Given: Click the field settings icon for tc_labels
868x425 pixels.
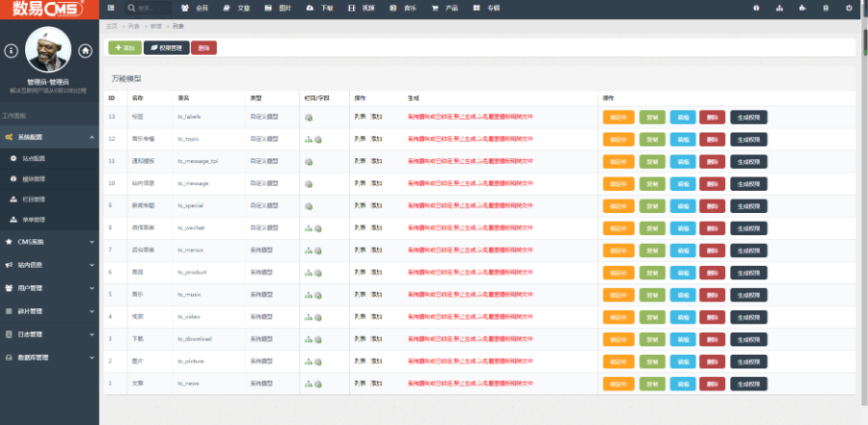Looking at the screenshot, I should 309,118.
